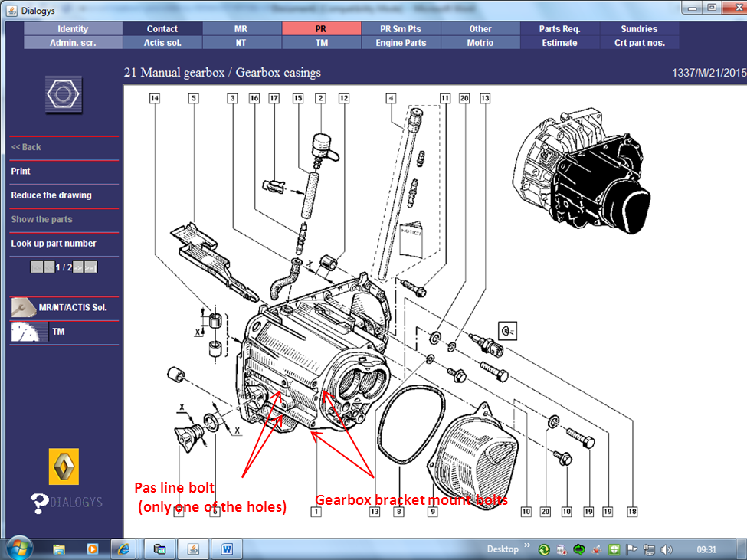Select part callout number 14
The image size is (747, 560).
155,98
